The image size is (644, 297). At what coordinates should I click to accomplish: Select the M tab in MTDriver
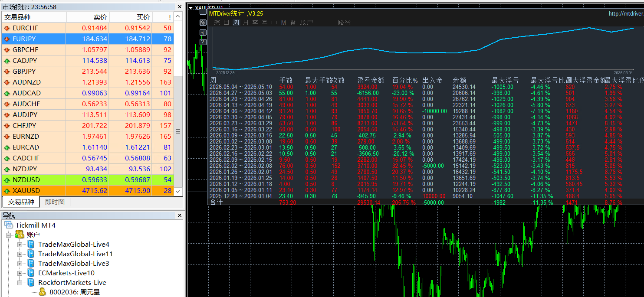pos(283,23)
